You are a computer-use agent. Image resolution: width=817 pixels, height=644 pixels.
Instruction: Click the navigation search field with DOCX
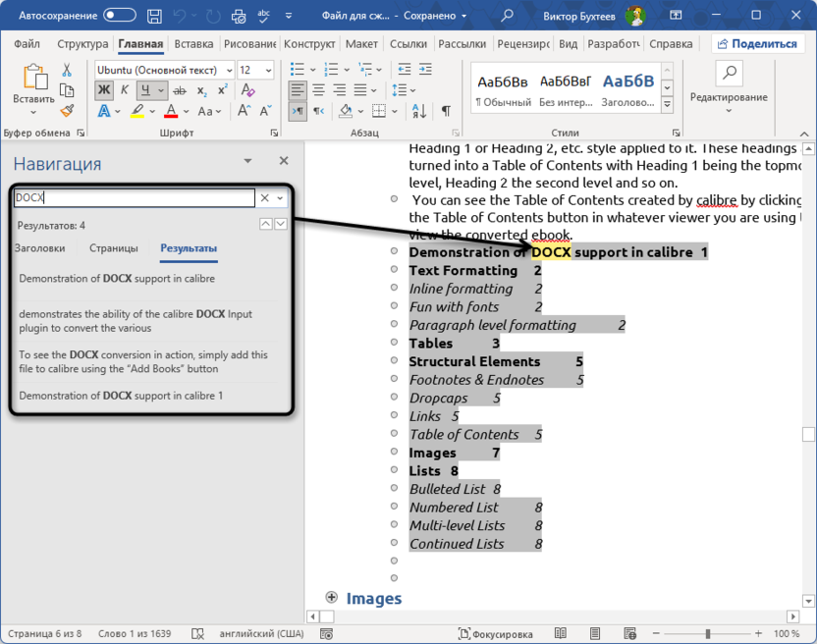coord(134,198)
